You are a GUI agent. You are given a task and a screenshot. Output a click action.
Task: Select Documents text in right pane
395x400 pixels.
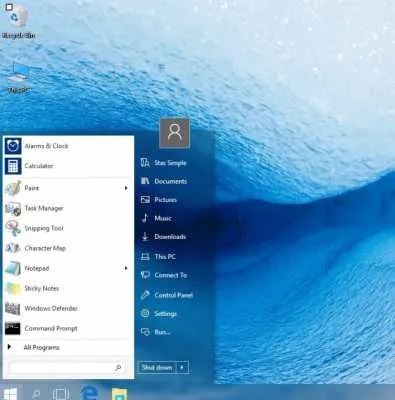pos(171,181)
